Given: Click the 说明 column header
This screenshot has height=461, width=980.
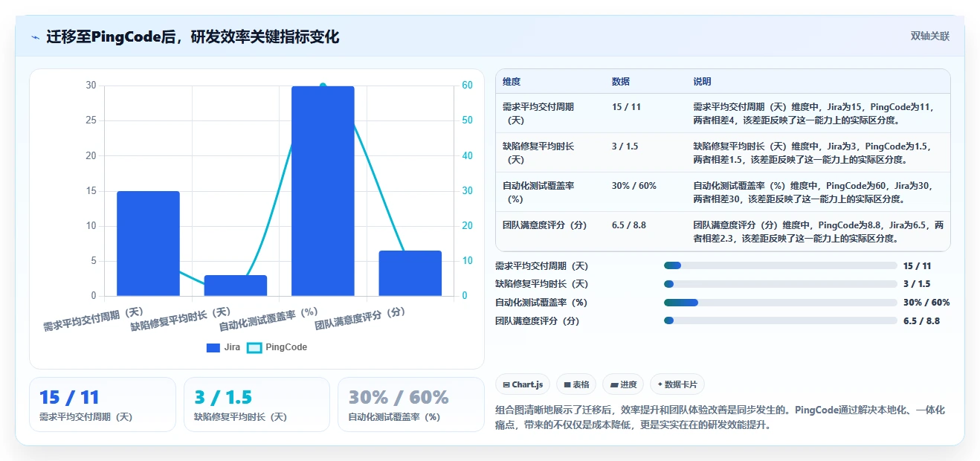Looking at the screenshot, I should coord(703,82).
